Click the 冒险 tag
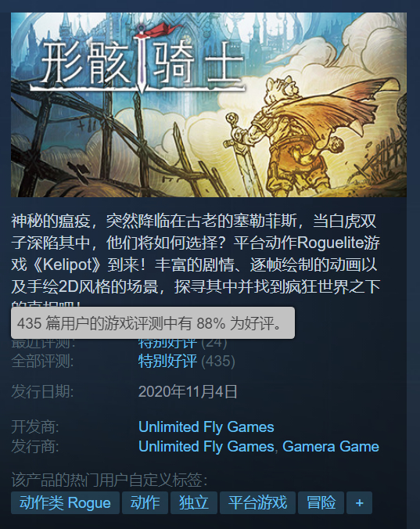 click(321, 502)
